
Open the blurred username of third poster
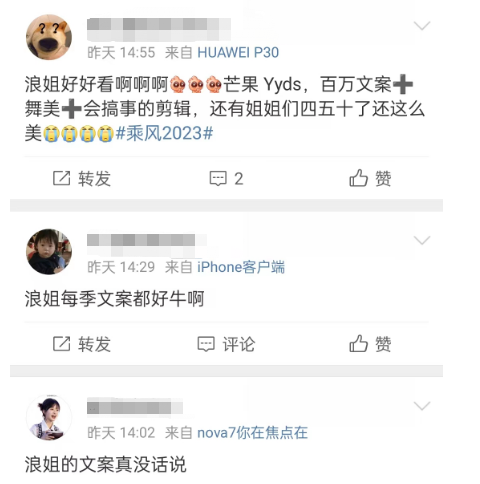[x=135, y=407]
